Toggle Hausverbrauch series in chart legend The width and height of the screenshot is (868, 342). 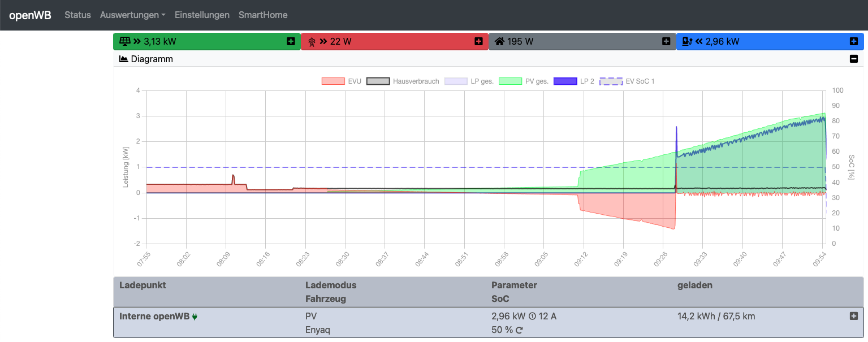(403, 81)
